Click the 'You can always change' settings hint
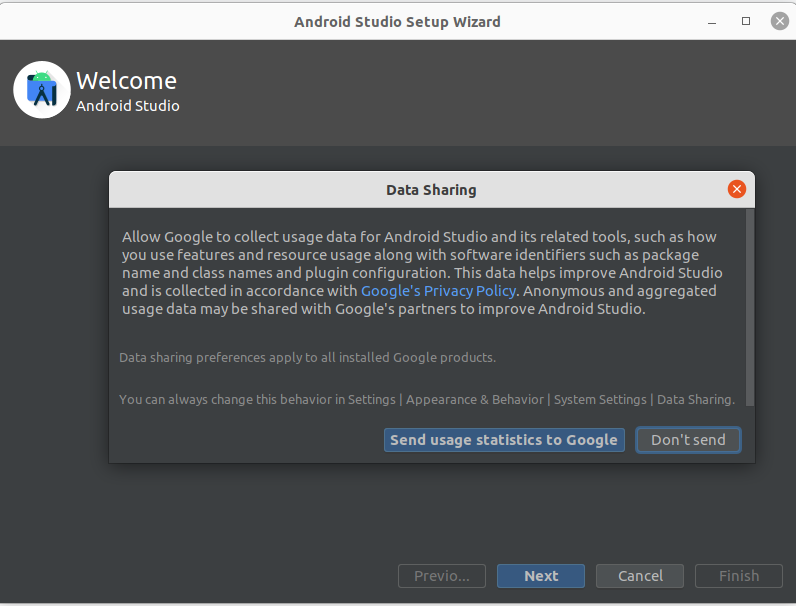The width and height of the screenshot is (796, 606). pyautogui.click(x=426, y=399)
